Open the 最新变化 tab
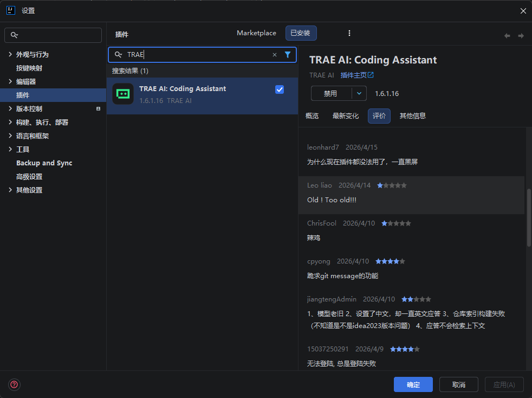Screen dimensions: 532x398 [x=346, y=116]
